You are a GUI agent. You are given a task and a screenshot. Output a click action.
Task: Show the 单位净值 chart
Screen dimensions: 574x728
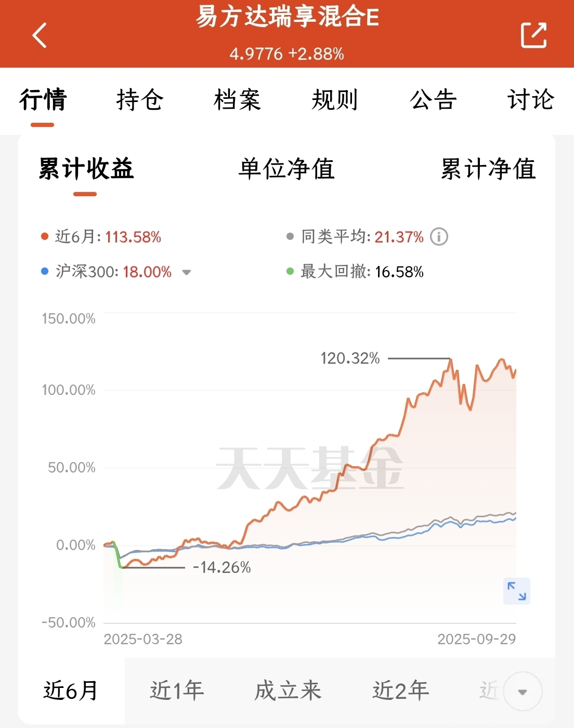pyautogui.click(x=286, y=169)
